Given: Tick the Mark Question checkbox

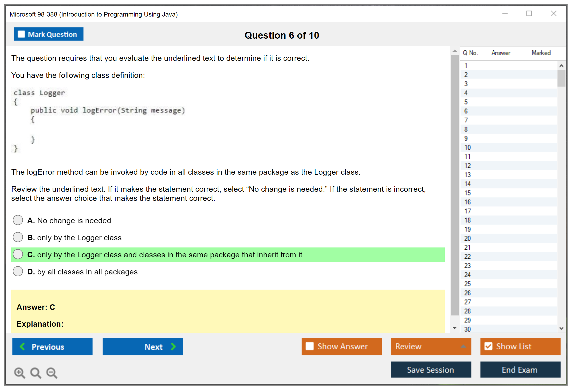Looking at the screenshot, I should coord(21,34).
